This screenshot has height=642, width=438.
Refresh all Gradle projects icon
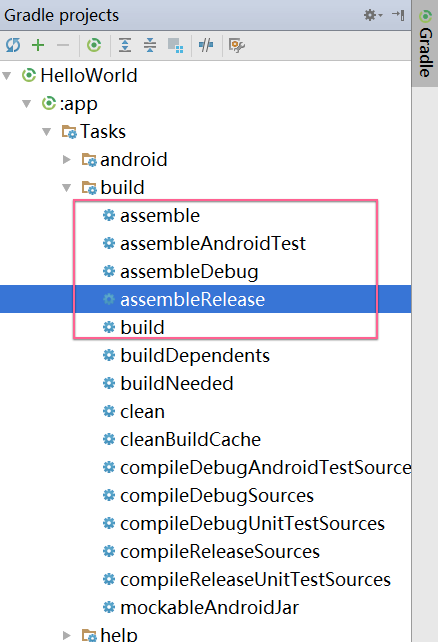click(13, 45)
